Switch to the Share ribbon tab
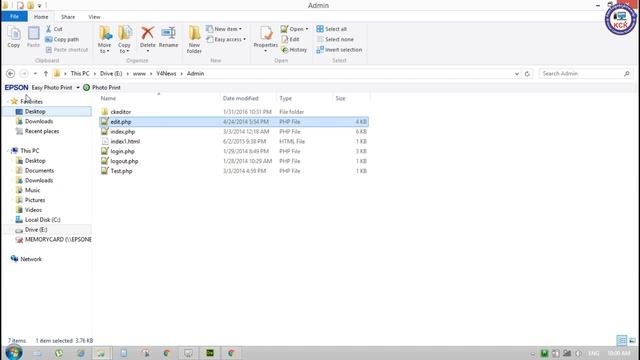This screenshot has height=360, width=640. (68, 17)
